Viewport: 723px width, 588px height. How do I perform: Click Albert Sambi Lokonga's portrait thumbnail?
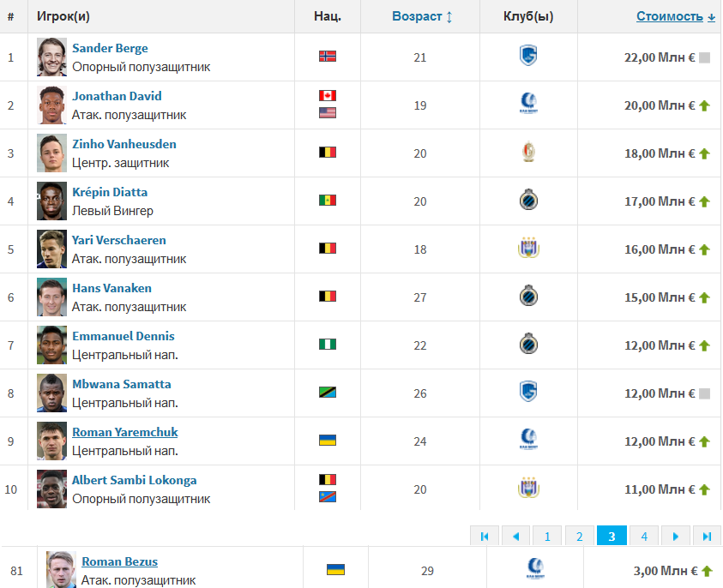click(51, 489)
